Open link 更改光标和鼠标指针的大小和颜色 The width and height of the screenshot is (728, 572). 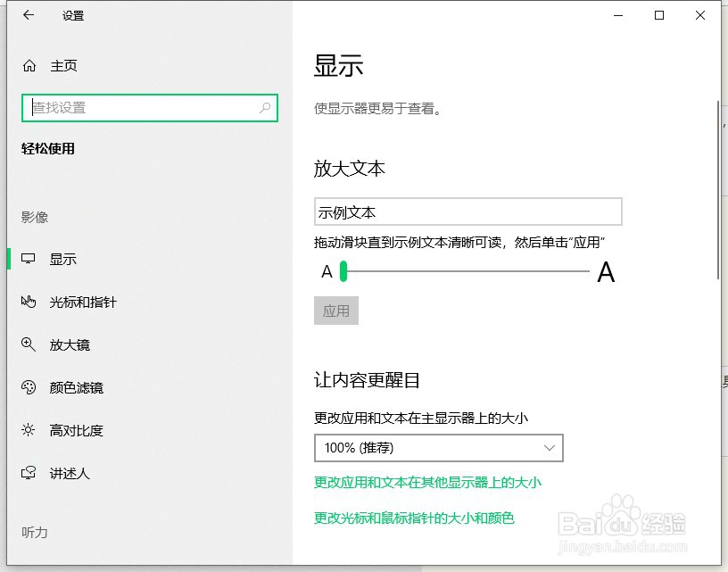pos(414,518)
